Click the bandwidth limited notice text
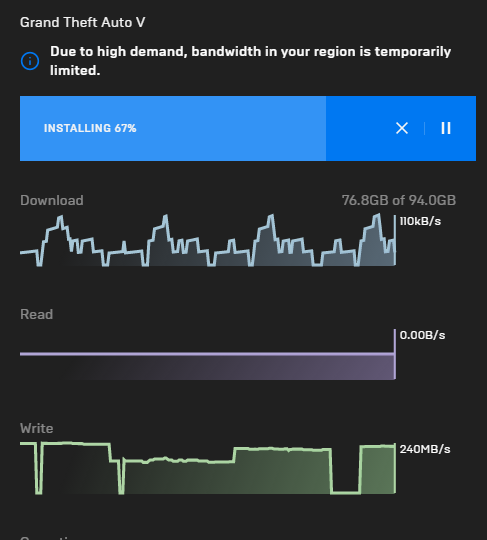 point(250,61)
